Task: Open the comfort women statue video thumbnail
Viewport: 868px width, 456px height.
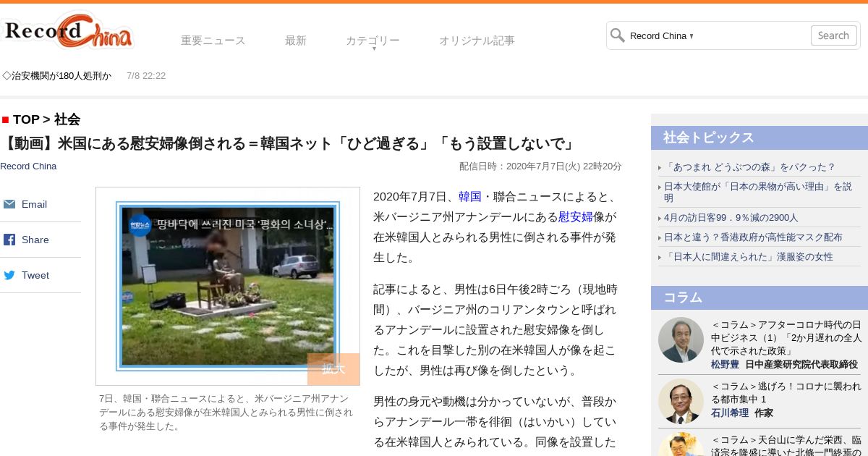Action: tap(228, 286)
